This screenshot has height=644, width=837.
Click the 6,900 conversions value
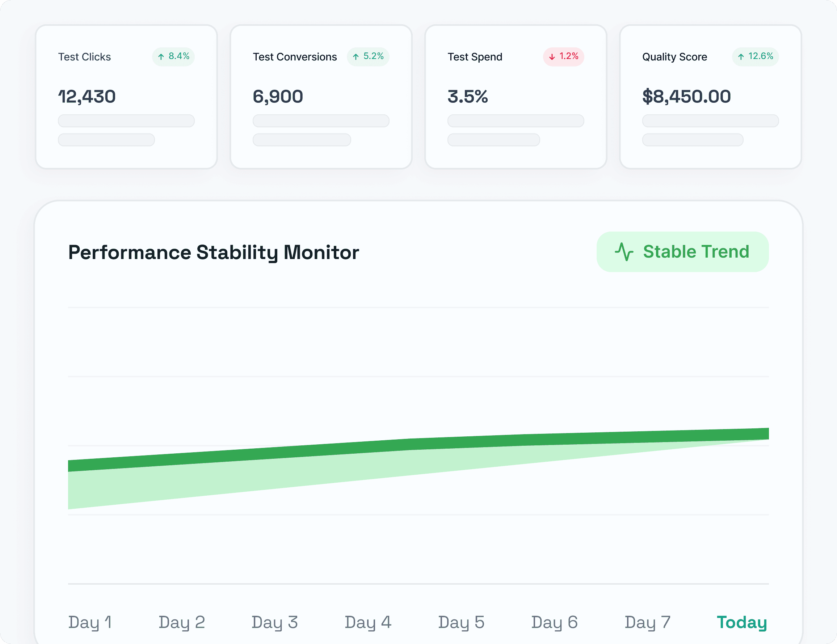pyautogui.click(x=278, y=97)
